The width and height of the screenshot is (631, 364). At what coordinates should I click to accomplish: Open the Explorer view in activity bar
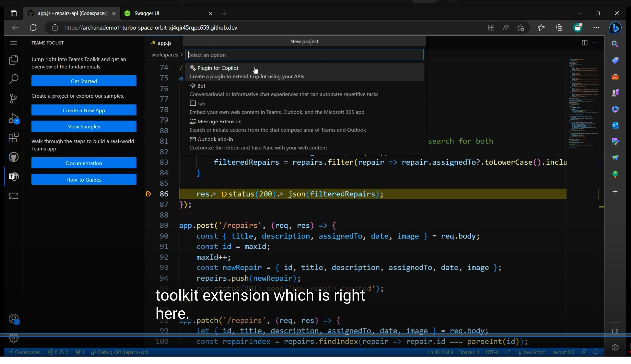(14, 60)
